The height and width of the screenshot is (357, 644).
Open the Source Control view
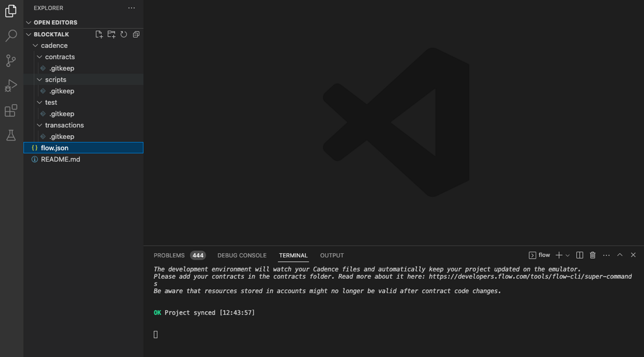(x=11, y=61)
